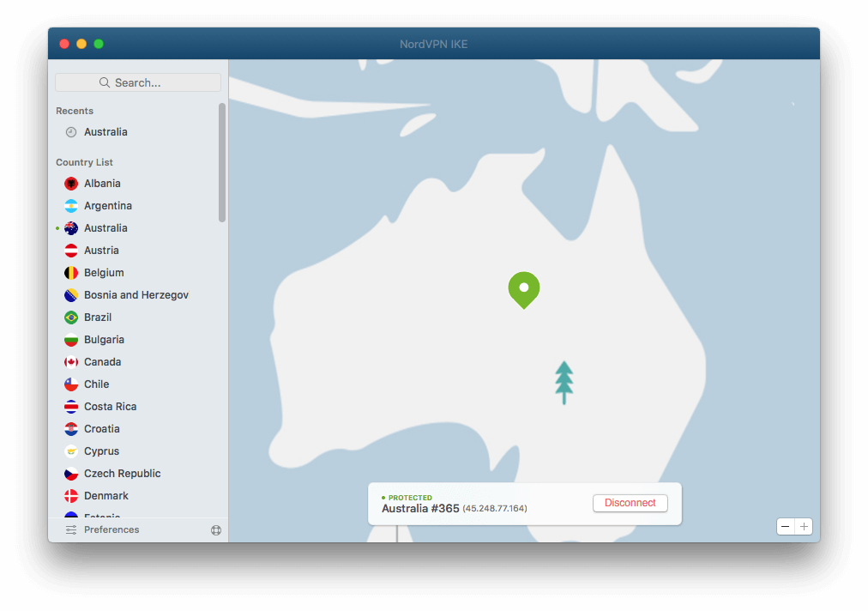Click the NordVPN IKE window title
The width and height of the screenshot is (868, 611).
click(x=433, y=45)
